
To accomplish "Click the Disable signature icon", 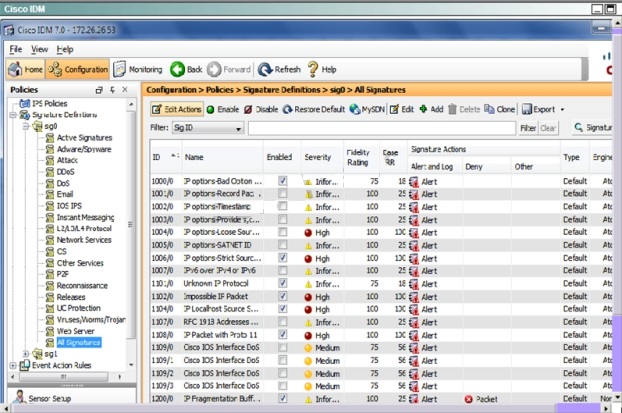I will point(248,109).
